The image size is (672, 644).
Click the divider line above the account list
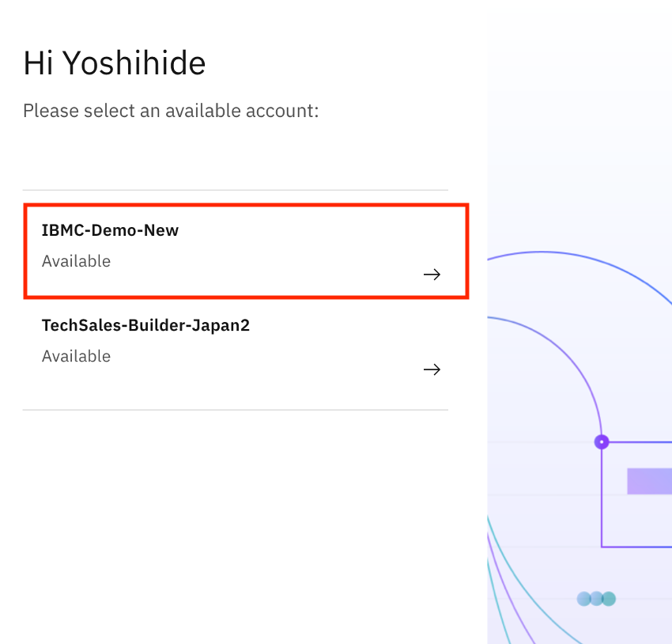pyautogui.click(x=236, y=190)
